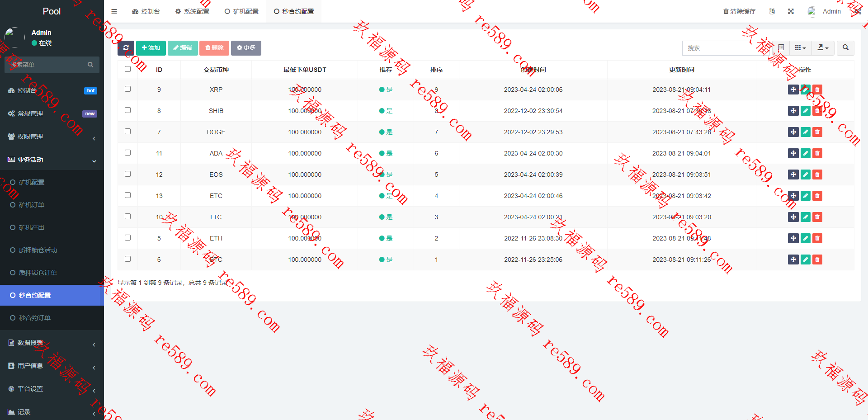Check the select-all checkbox in table header

[x=127, y=69]
